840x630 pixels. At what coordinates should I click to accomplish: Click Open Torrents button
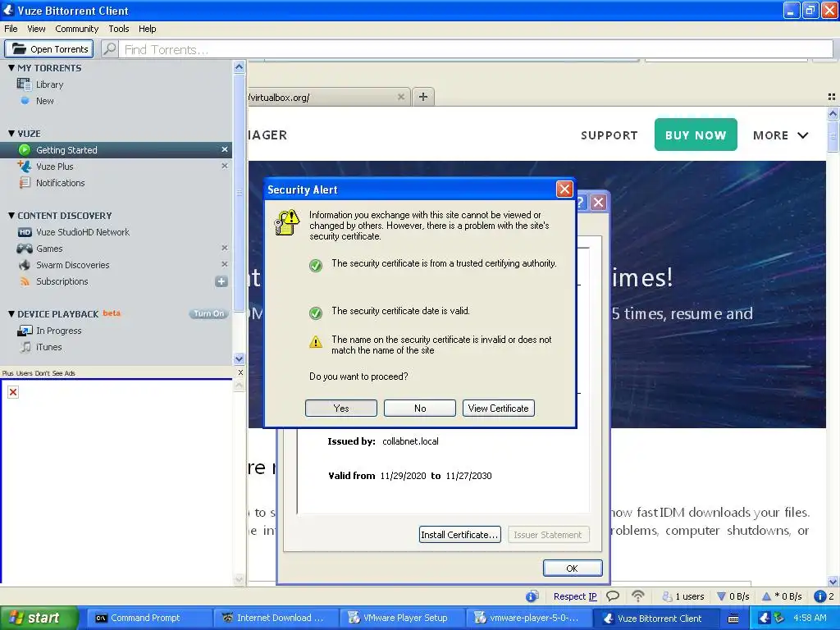tap(48, 48)
